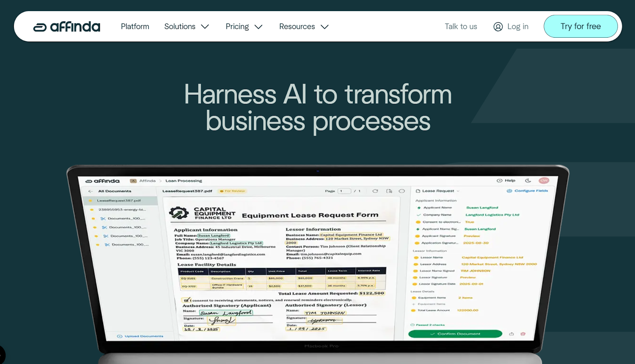
Task: Click the Lessor Address field value
Action: click(499, 264)
